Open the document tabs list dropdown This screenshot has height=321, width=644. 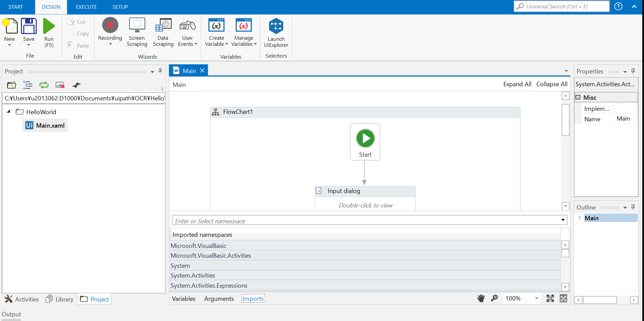566,71
